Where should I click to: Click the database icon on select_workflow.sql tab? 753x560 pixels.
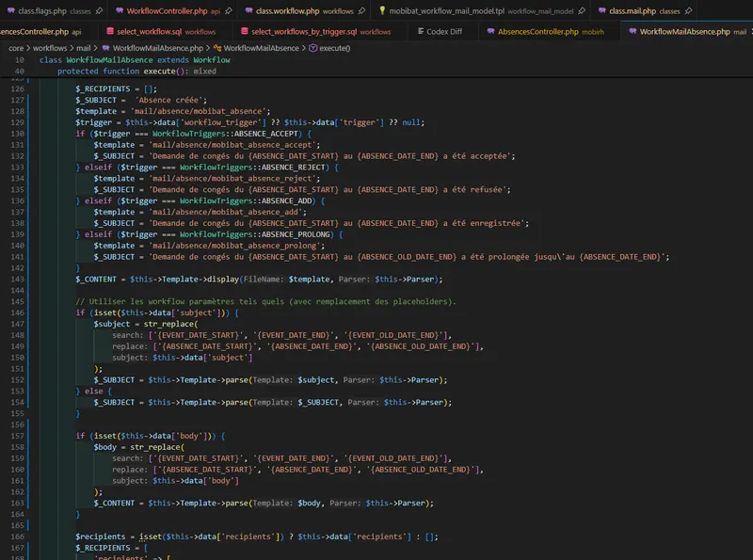tap(110, 31)
